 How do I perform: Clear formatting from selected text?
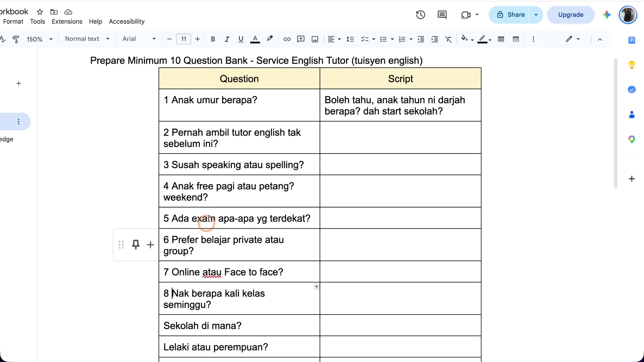448,39
